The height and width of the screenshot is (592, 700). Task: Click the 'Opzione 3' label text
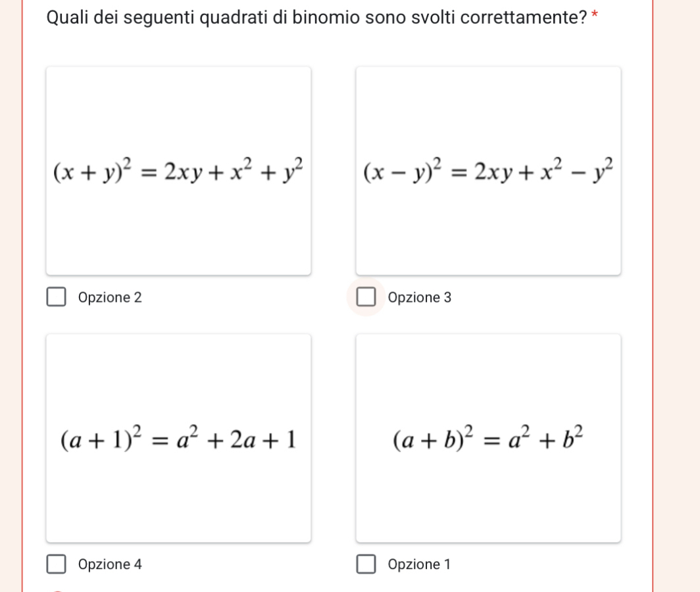(x=420, y=297)
